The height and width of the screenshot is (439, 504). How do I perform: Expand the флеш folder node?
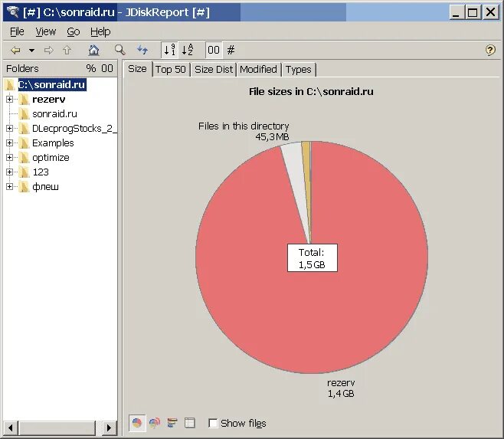[9, 186]
